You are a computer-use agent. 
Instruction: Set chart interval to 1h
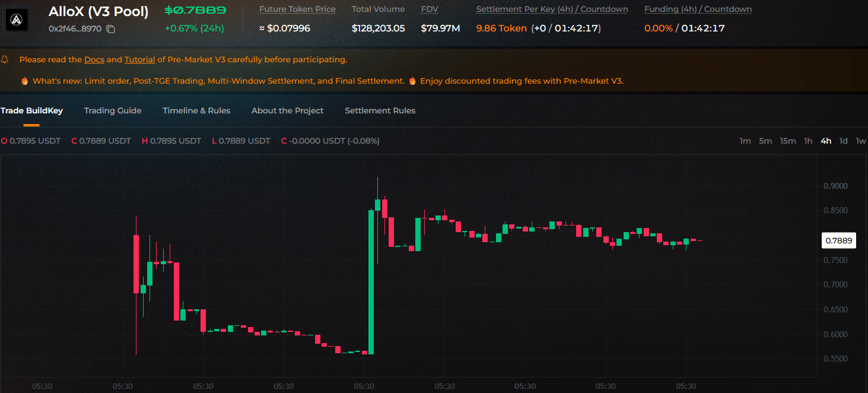808,141
